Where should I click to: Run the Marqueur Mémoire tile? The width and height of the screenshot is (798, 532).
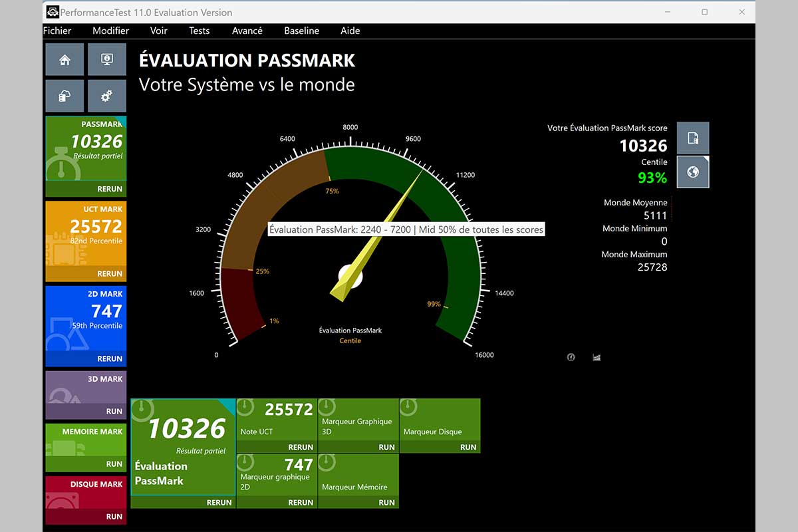[386, 503]
